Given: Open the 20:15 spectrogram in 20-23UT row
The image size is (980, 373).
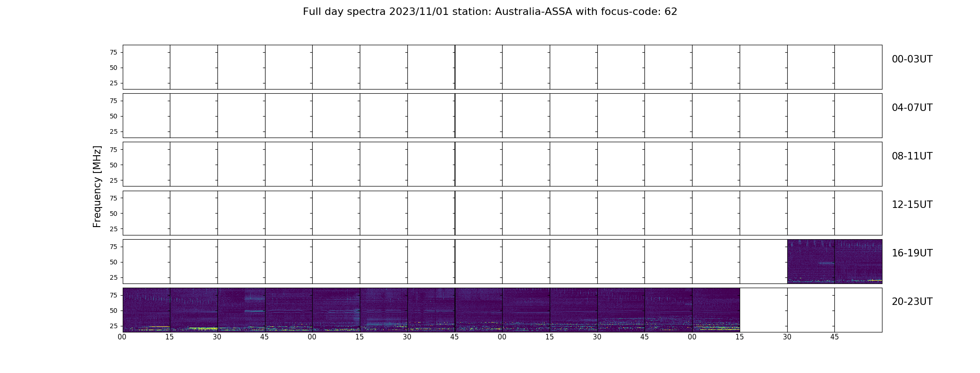Looking at the screenshot, I should (194, 310).
